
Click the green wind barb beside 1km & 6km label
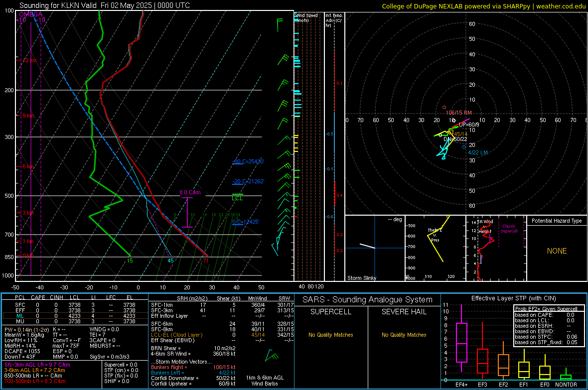coord(272,356)
